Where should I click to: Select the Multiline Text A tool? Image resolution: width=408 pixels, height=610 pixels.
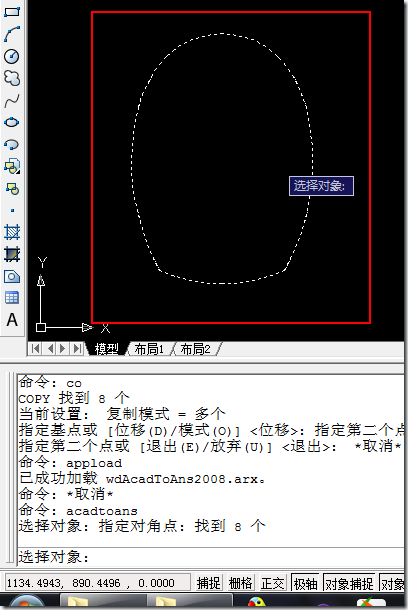tap(12, 320)
